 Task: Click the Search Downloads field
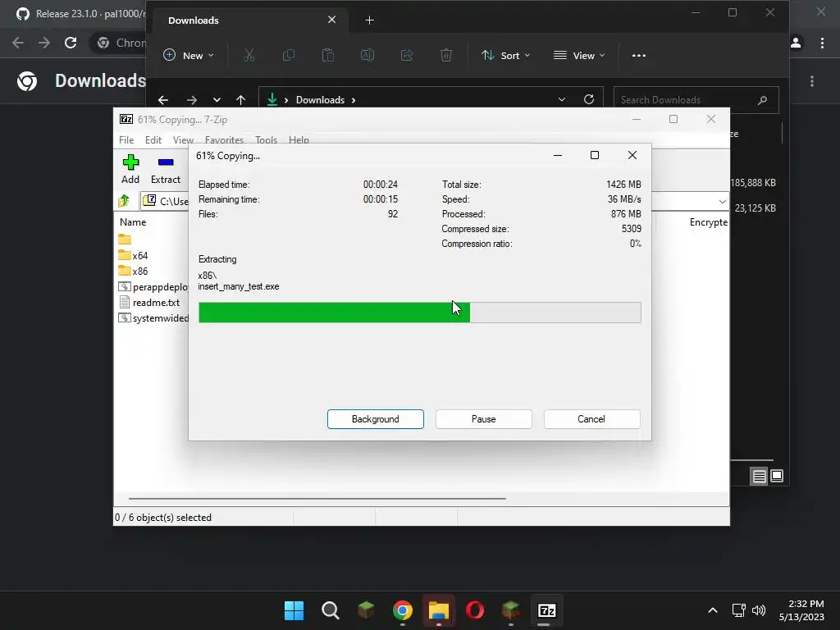[x=696, y=99]
